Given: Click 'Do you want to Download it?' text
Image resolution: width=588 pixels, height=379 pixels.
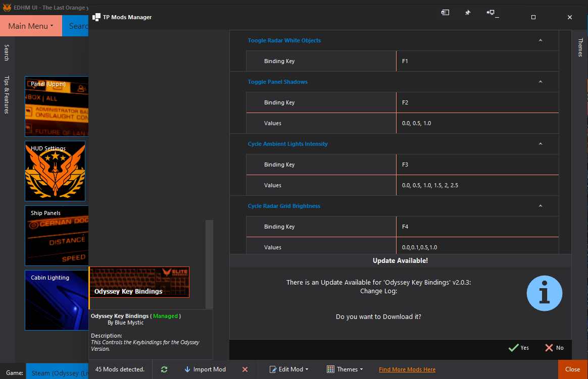Looking at the screenshot, I should coord(378,317).
